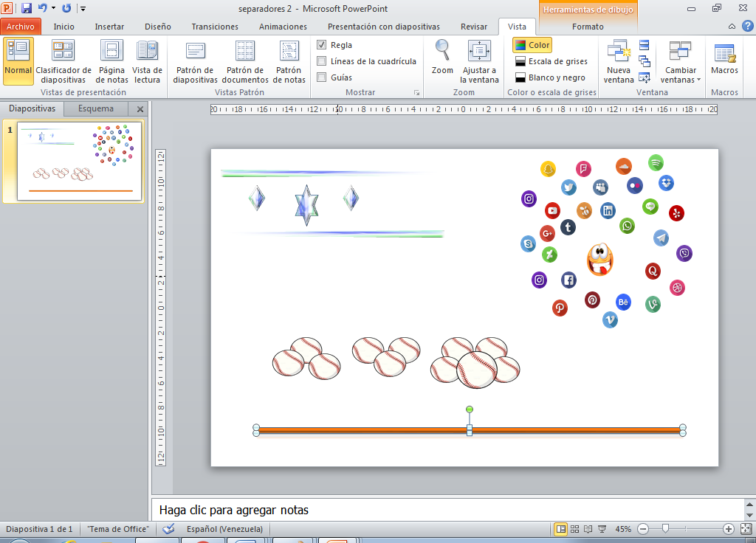Screen dimensions: 756x543
Task: Select the six-pointed star shape
Action: point(306,205)
